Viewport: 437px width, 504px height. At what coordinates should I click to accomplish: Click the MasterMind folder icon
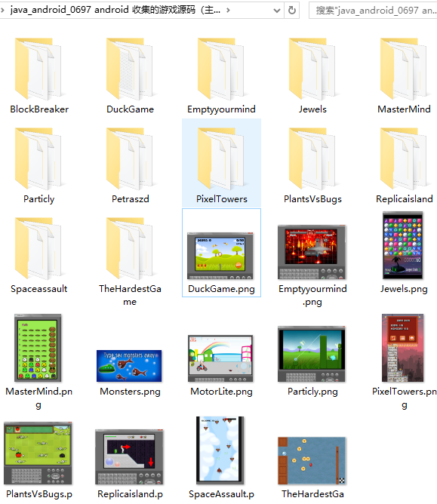[x=404, y=69]
